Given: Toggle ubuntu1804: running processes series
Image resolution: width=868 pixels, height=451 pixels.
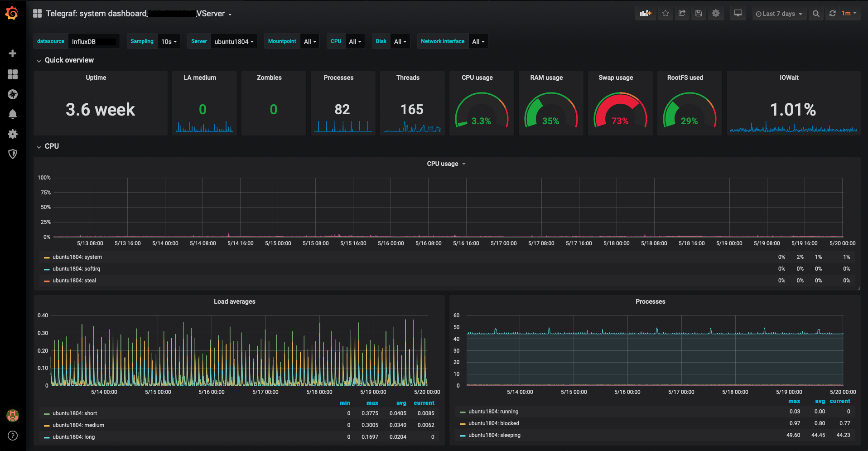Looking at the screenshot, I should 493,412.
